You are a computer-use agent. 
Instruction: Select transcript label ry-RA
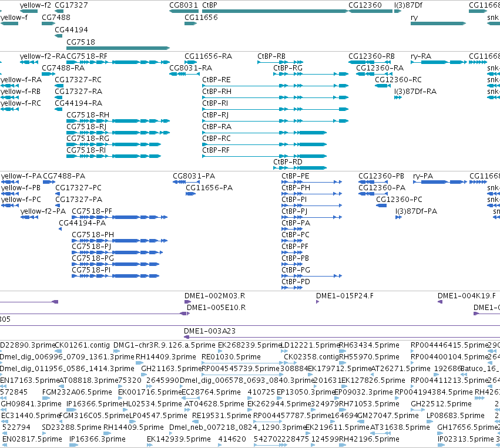(421, 56)
